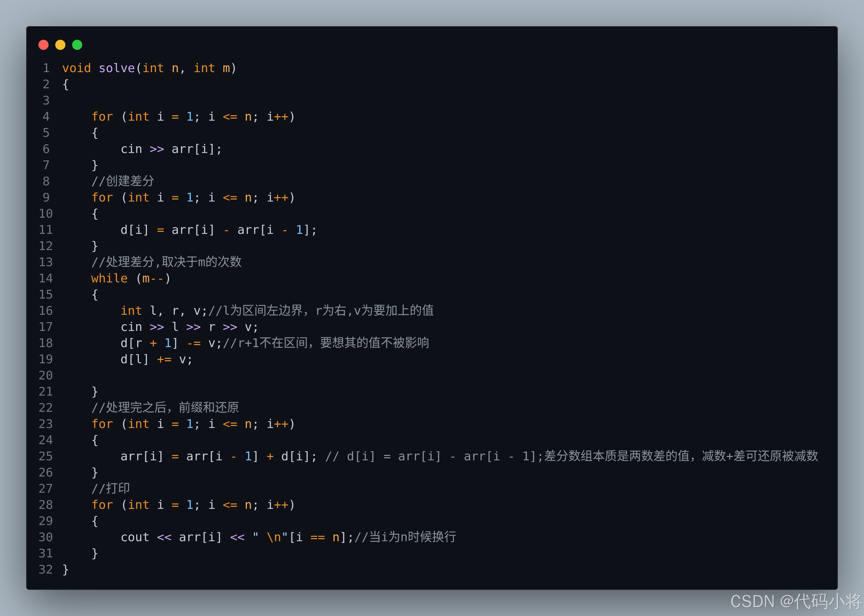Click the 创建差分 comment

point(123,181)
